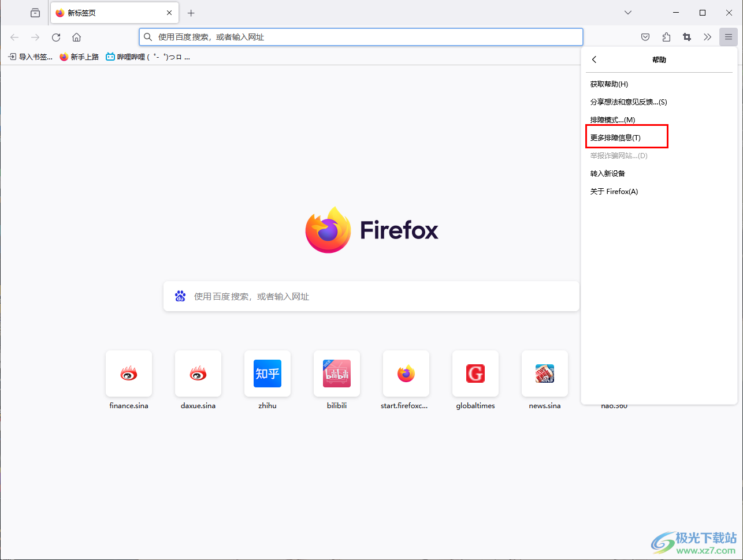Reload the current page
743x560 pixels.
pos(56,37)
